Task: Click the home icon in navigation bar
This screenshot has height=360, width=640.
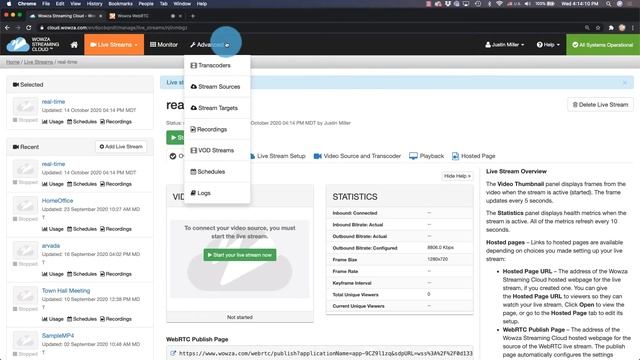Action: coord(74,45)
